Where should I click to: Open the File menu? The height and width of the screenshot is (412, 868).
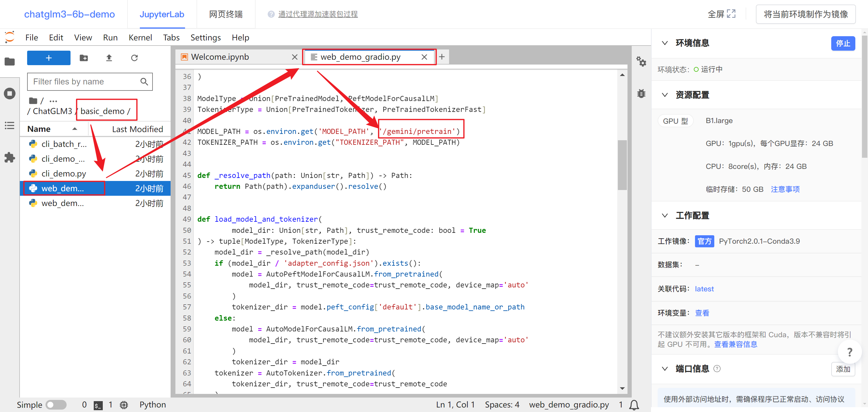[x=32, y=37]
